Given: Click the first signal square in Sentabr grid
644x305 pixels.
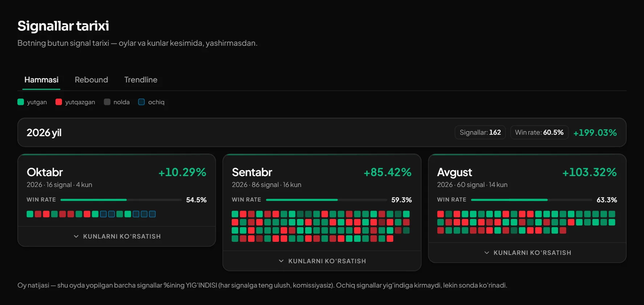Looking at the screenshot, I should point(235,214).
